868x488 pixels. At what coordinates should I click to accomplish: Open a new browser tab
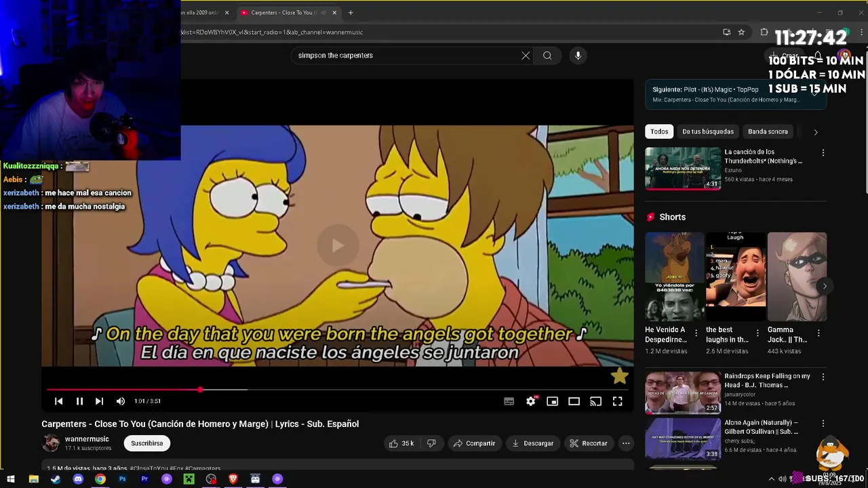pos(351,12)
